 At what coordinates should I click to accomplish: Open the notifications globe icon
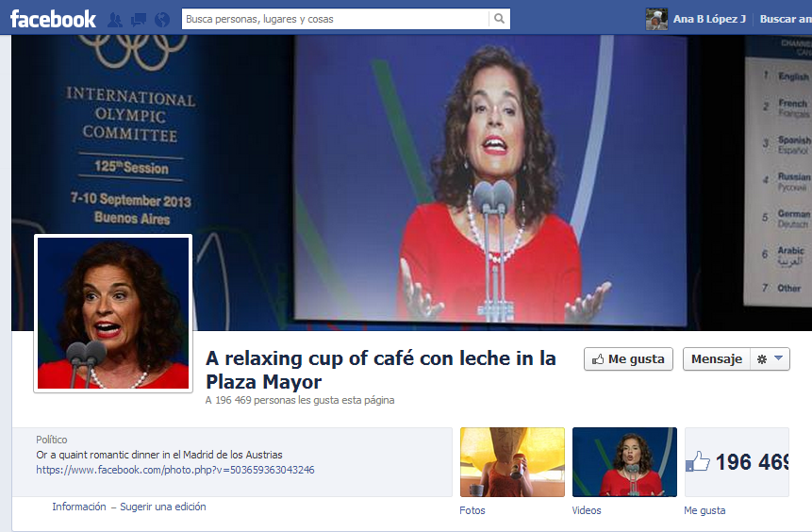(x=162, y=20)
